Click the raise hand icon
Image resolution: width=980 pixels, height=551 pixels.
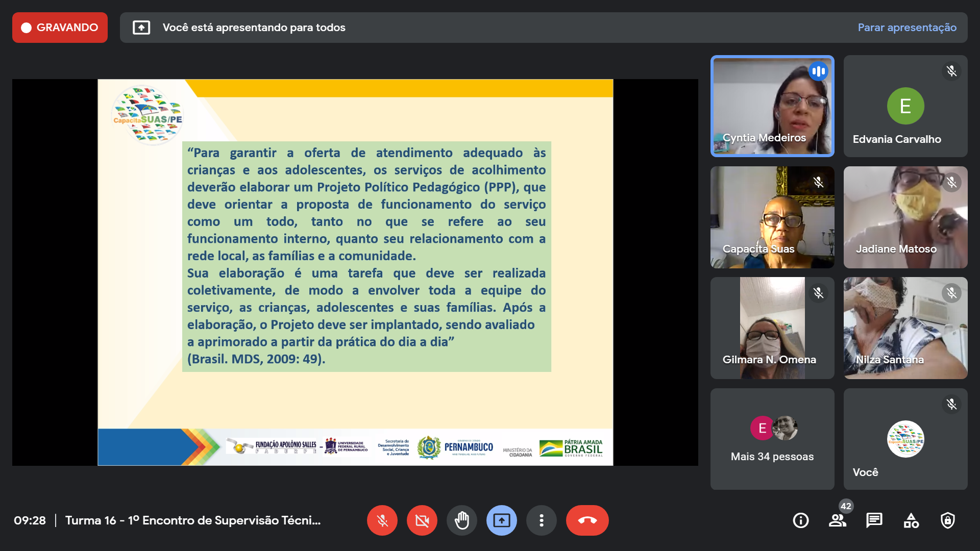click(x=461, y=520)
